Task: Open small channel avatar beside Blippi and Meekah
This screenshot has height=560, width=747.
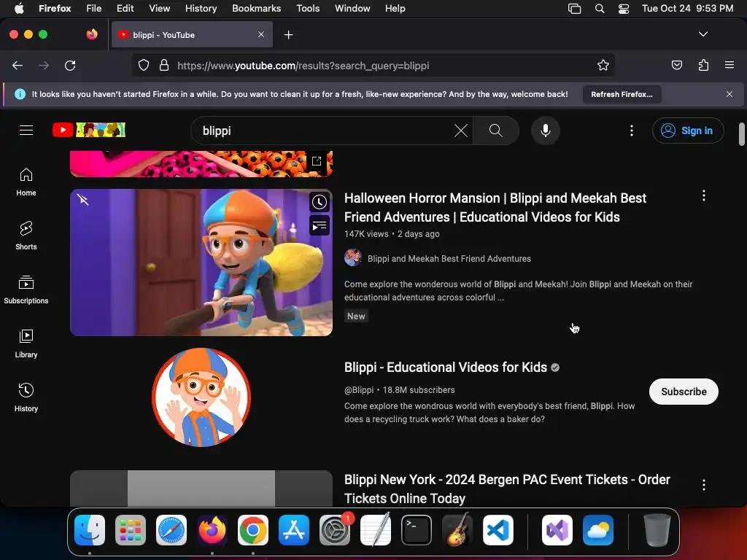Action: tap(353, 258)
